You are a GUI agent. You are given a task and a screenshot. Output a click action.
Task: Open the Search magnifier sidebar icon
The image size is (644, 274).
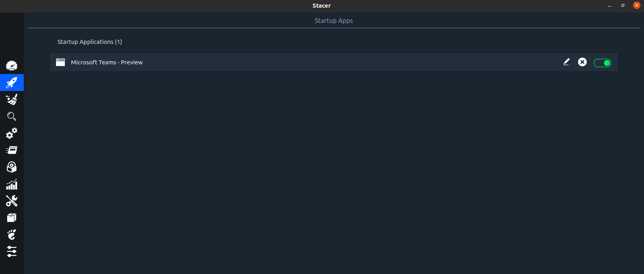pyautogui.click(x=12, y=116)
